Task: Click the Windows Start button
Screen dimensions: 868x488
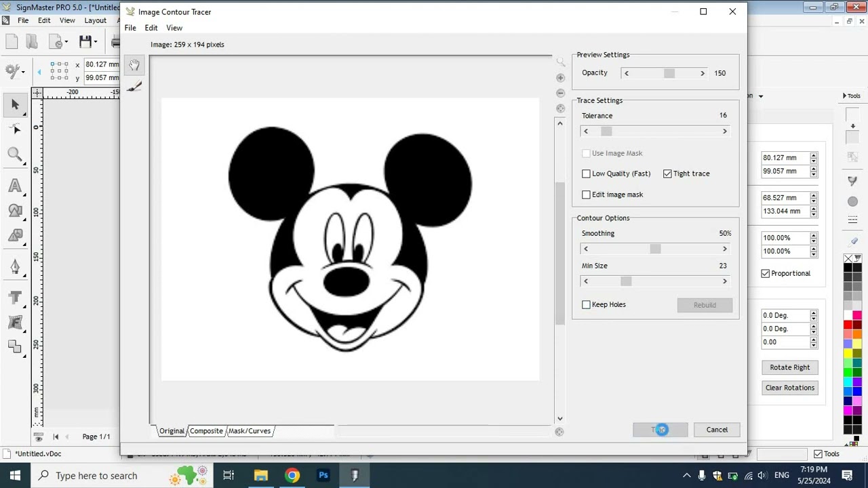Action: (15, 475)
